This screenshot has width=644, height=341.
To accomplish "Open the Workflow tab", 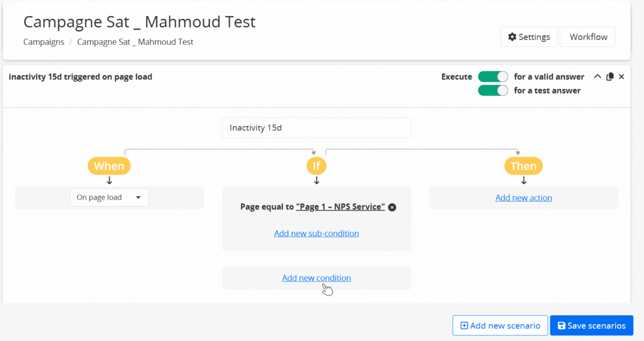I will pyautogui.click(x=588, y=37).
